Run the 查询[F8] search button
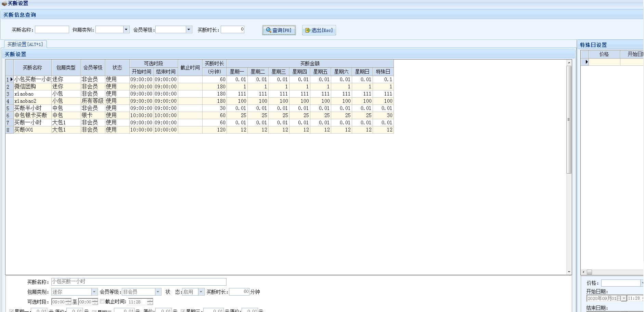 pos(279,30)
